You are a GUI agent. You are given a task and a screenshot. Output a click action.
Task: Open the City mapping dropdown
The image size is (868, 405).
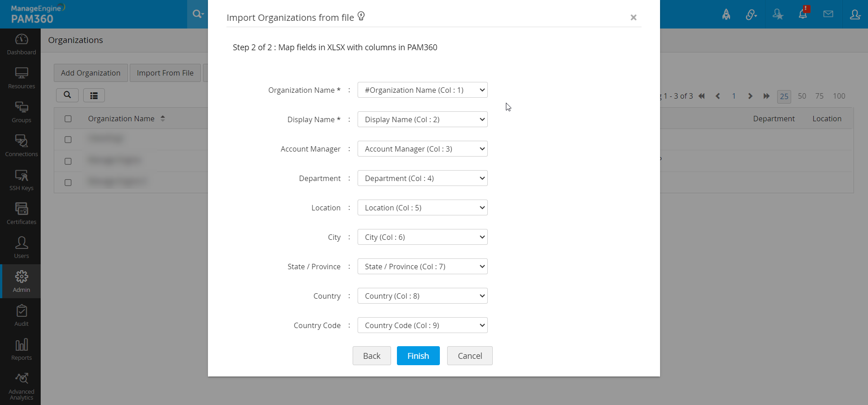pos(423,237)
